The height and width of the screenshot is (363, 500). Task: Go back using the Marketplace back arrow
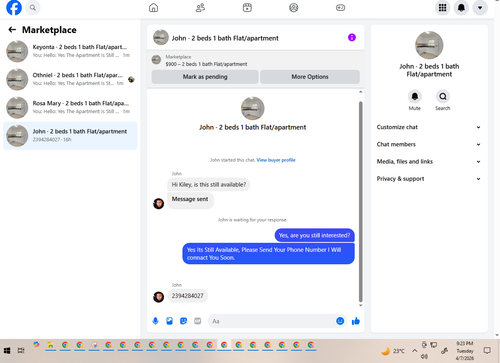tap(12, 30)
